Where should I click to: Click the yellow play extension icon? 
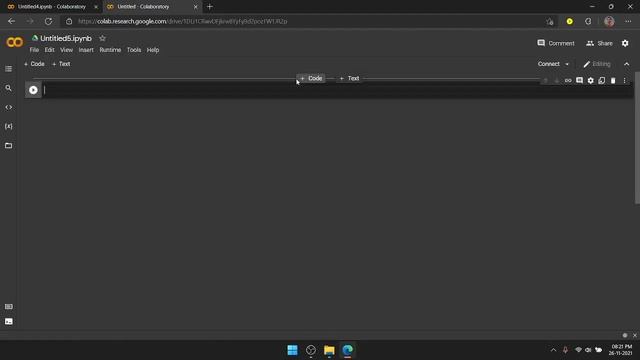click(570, 21)
